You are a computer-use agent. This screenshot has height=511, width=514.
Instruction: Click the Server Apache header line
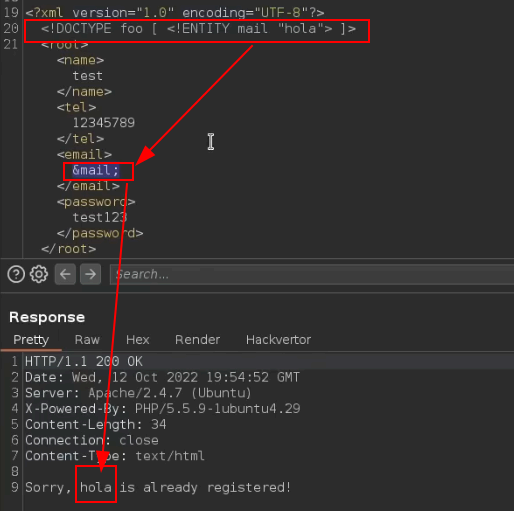(138, 393)
